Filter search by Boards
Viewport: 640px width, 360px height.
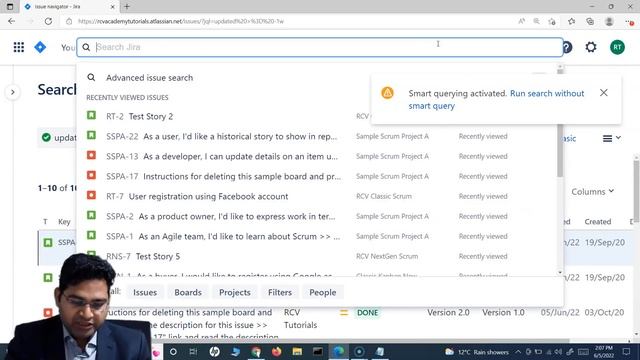(188, 292)
